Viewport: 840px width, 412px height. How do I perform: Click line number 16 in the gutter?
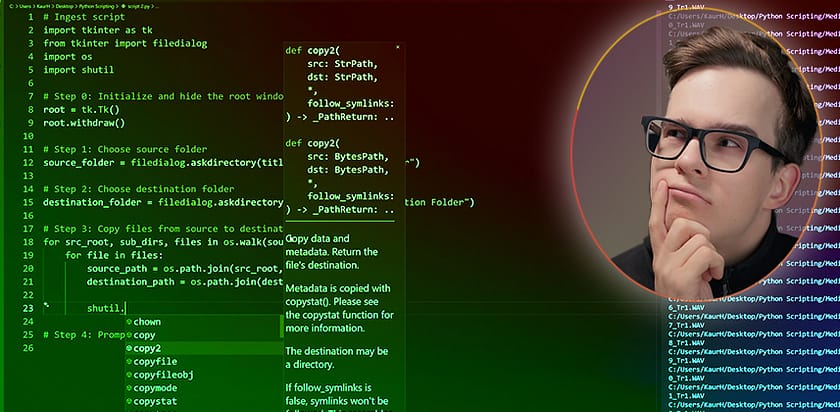click(x=28, y=215)
